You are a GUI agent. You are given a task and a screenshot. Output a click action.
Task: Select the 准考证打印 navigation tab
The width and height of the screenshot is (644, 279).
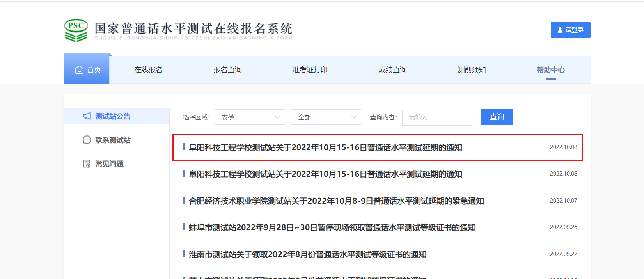[x=310, y=70]
